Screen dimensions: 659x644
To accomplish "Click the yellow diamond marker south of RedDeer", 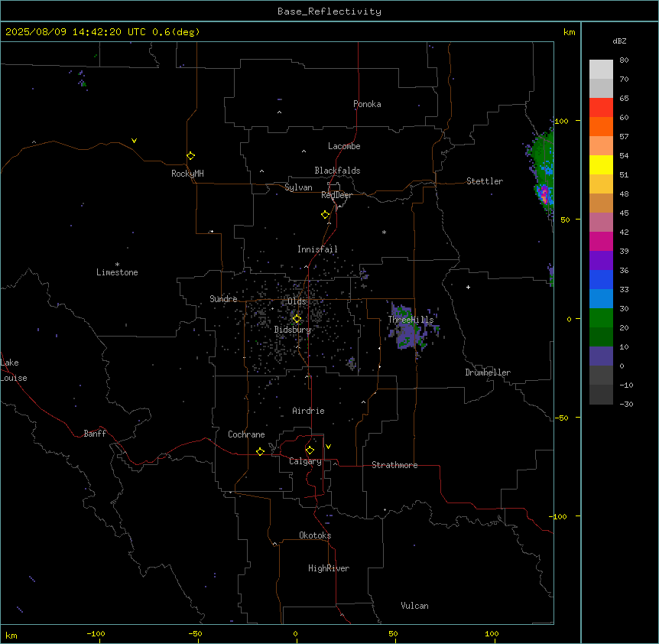I will coord(325,215).
